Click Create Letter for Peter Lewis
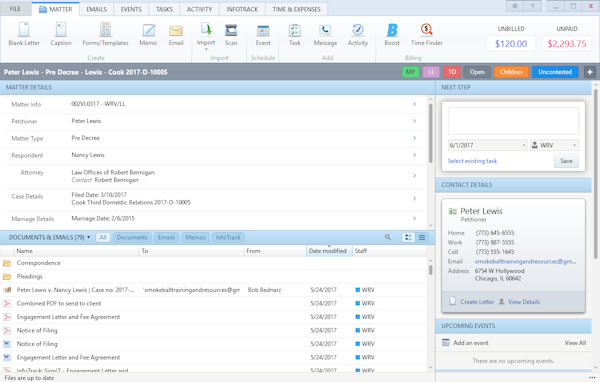Screen dimensions: 600x382 (x=477, y=302)
